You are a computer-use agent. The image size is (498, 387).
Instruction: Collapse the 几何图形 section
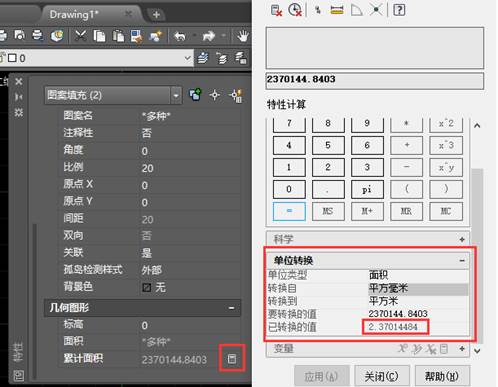pyautogui.click(x=231, y=308)
